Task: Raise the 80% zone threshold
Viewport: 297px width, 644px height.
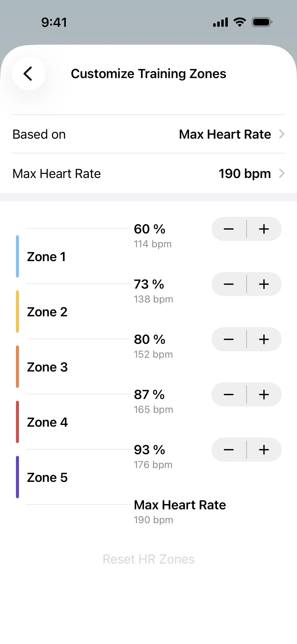Action: click(x=264, y=339)
